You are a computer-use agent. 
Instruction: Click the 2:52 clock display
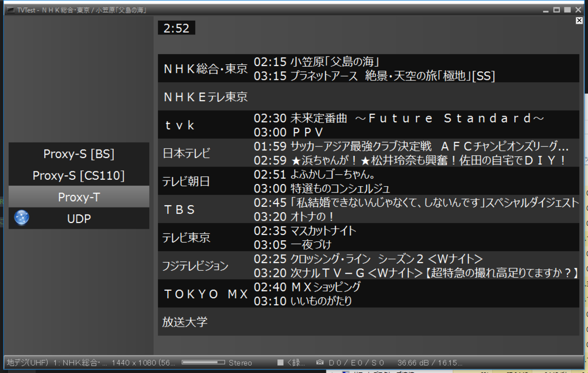coord(176,28)
